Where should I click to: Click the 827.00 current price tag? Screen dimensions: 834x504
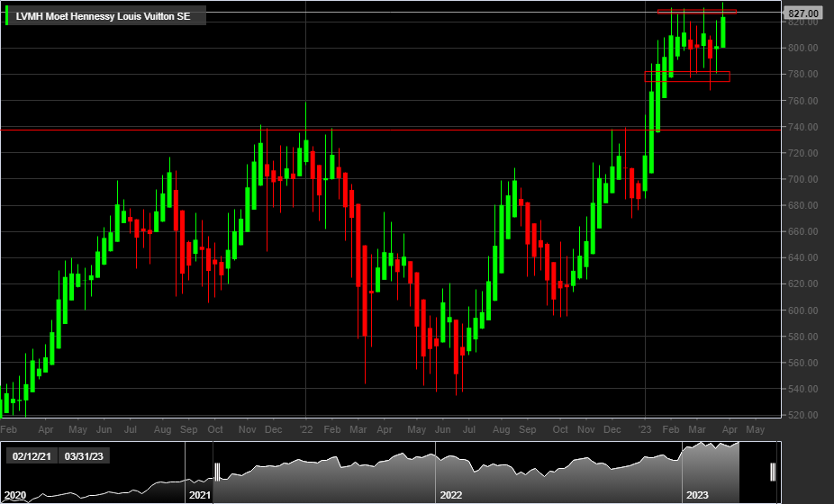point(803,13)
